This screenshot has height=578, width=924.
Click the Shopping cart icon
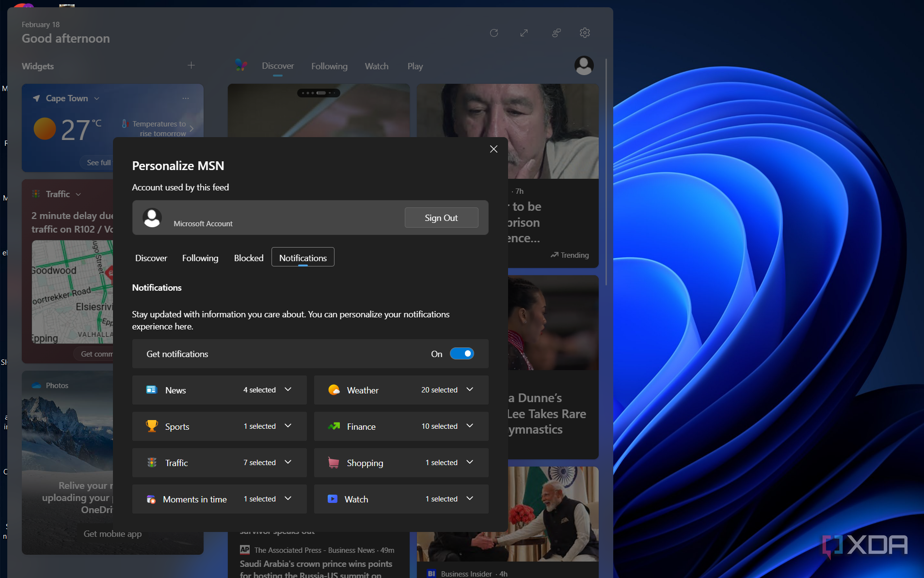[x=334, y=462]
